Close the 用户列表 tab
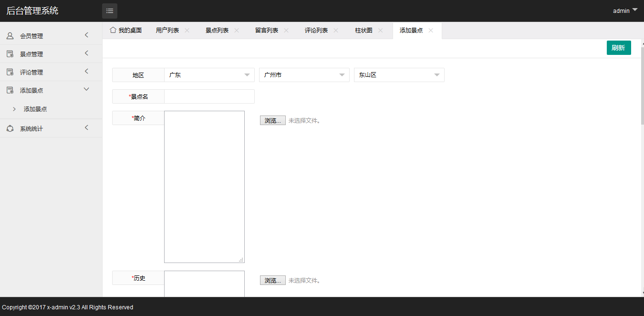The height and width of the screenshot is (316, 644). [x=187, y=30]
